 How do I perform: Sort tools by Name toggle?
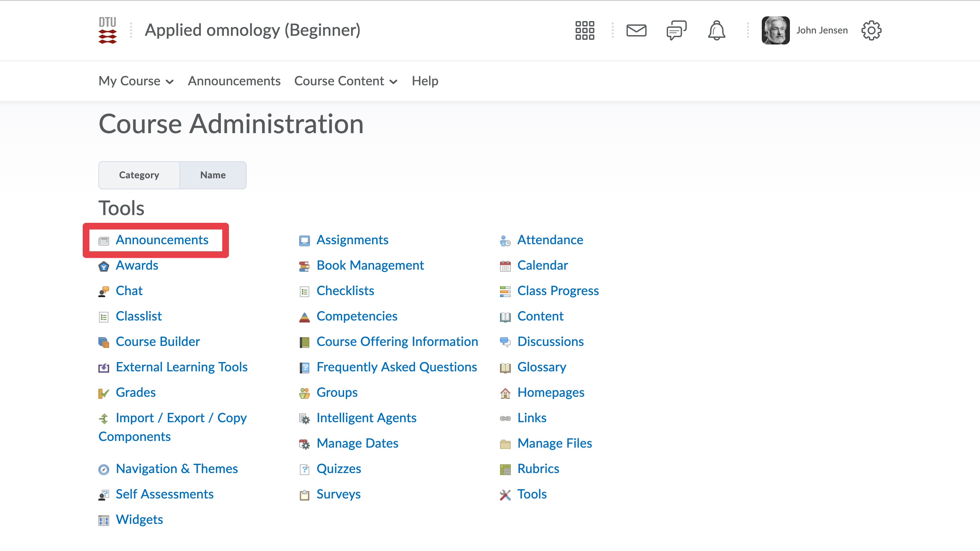point(213,175)
